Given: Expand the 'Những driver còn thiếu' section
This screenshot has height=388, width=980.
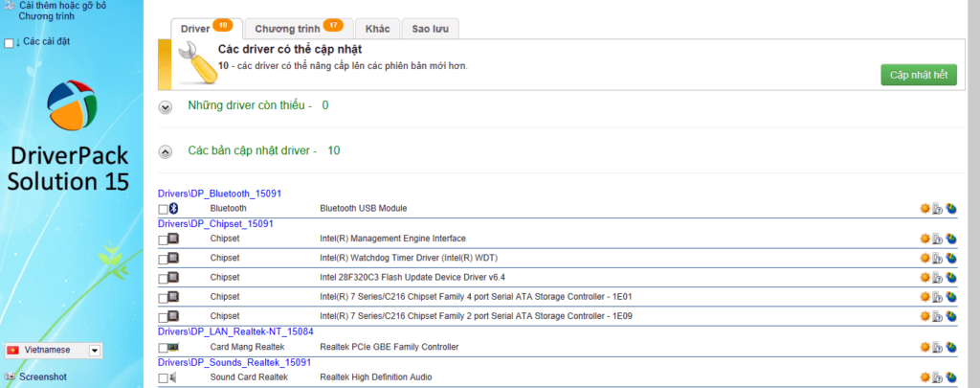Looking at the screenshot, I should (166, 106).
